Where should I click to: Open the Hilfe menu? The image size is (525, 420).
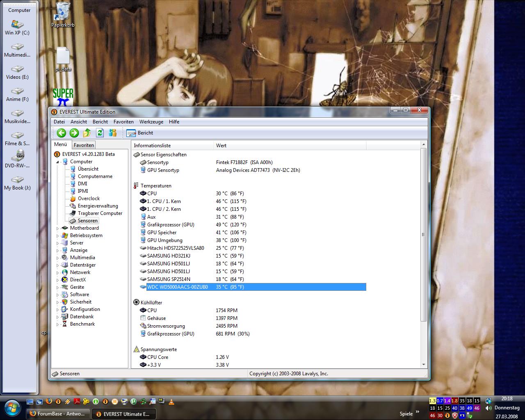pos(174,122)
